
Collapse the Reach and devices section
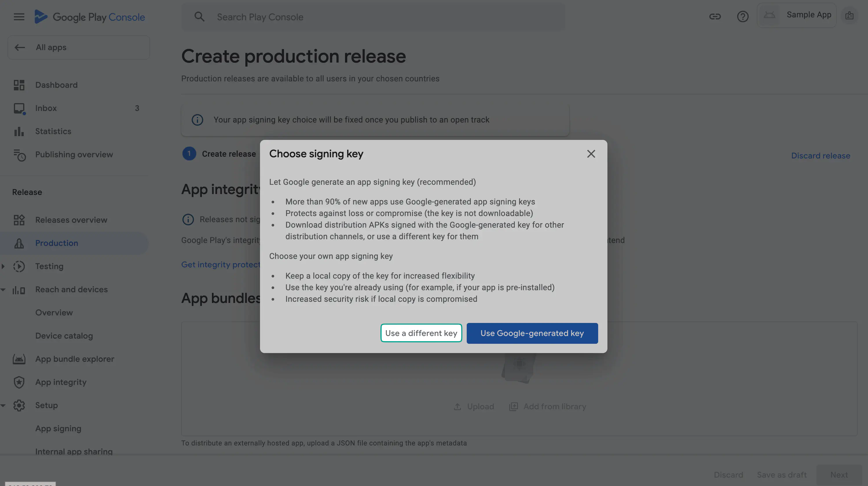[x=3, y=290]
